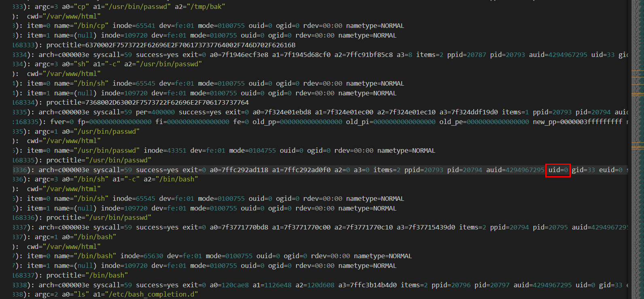Click the a1=7f1945d68cf0 value
644x299 pixels.
[301, 55]
